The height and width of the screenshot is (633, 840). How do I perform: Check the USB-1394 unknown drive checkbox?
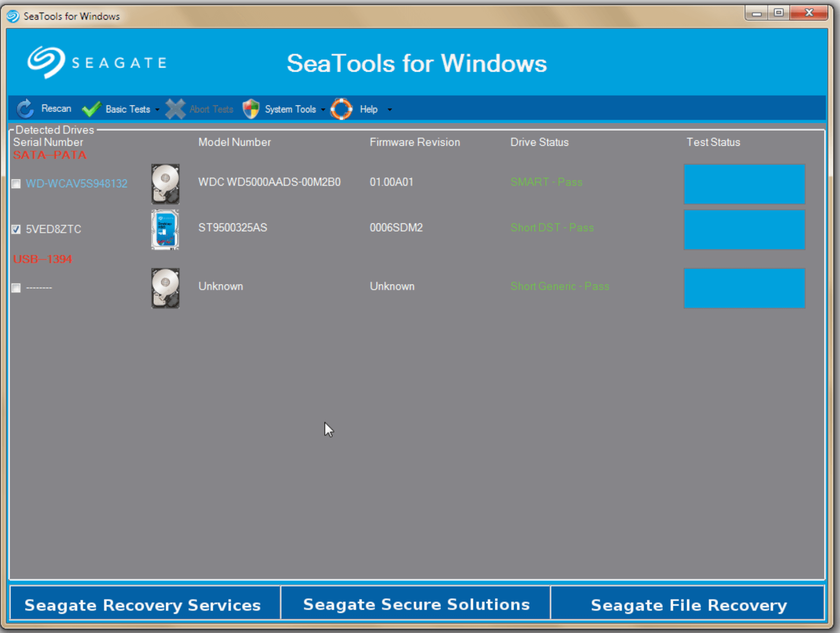(x=16, y=288)
